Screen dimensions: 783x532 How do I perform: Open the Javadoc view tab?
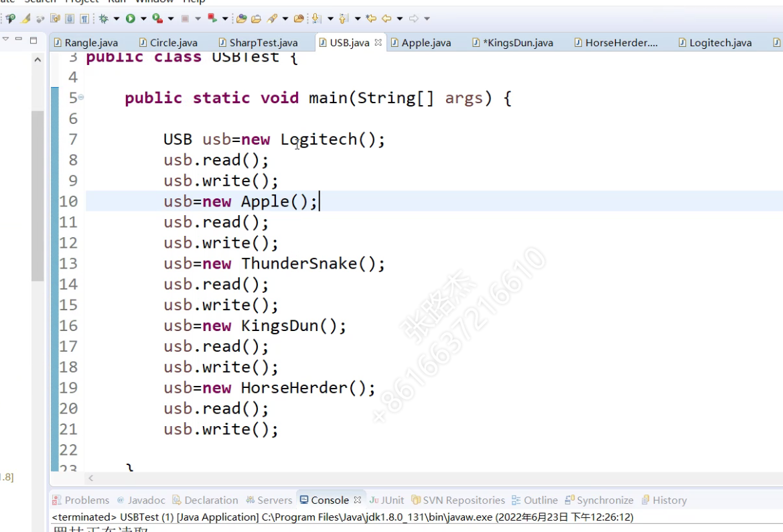coord(141,500)
